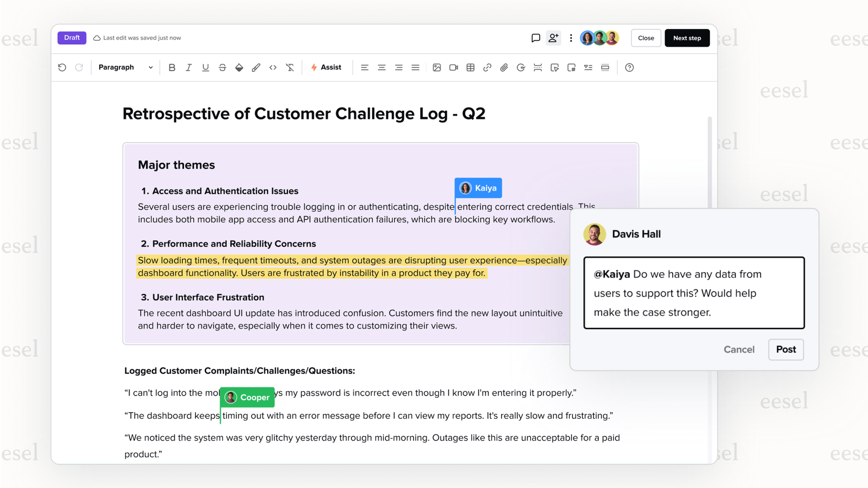
Task: Insert a hyperlink
Action: pyautogui.click(x=487, y=67)
